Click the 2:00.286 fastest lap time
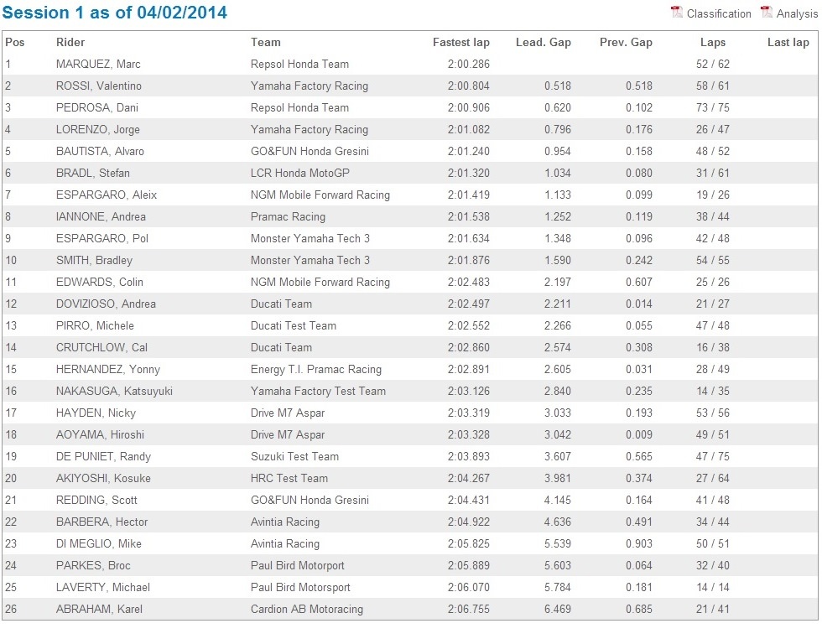 [468, 64]
